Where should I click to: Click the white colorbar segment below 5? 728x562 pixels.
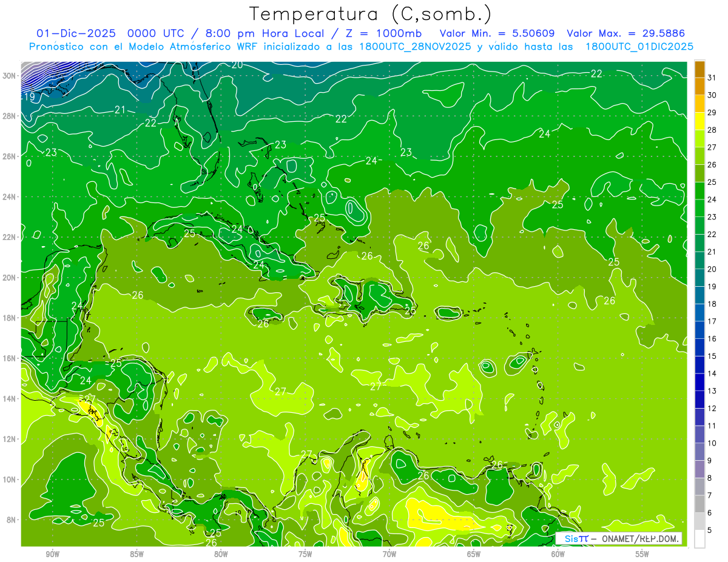(x=699, y=539)
